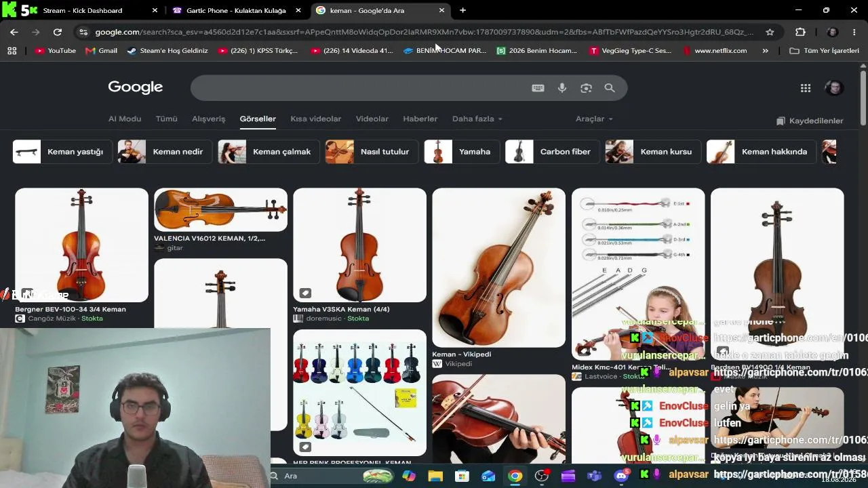Open the Chrome profile avatar in toolbar
The image size is (868, 488).
[833, 32]
